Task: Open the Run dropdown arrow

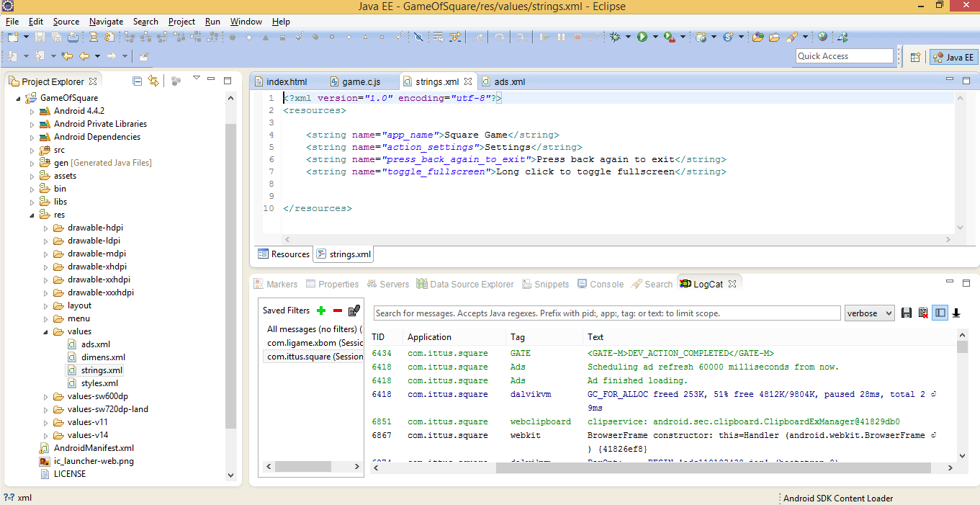Action: coord(655,37)
